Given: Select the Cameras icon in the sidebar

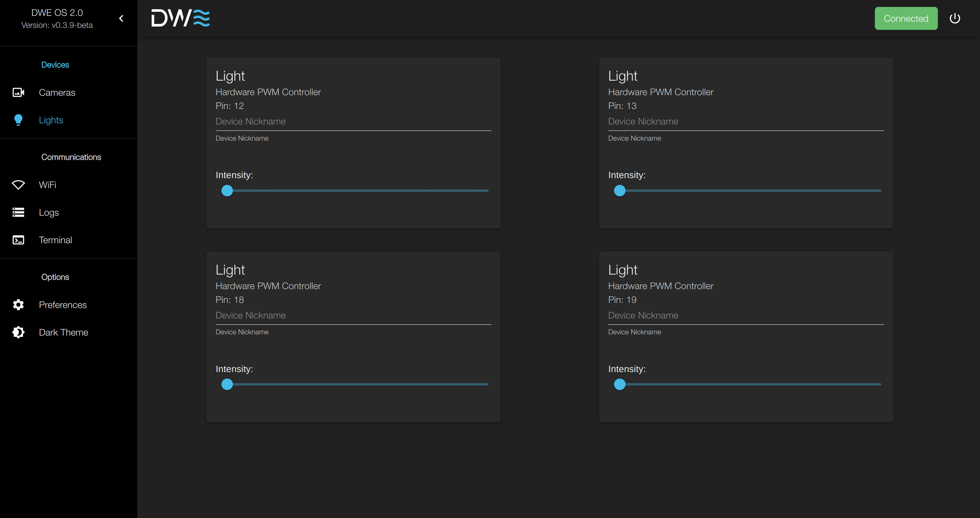Looking at the screenshot, I should coord(18,92).
